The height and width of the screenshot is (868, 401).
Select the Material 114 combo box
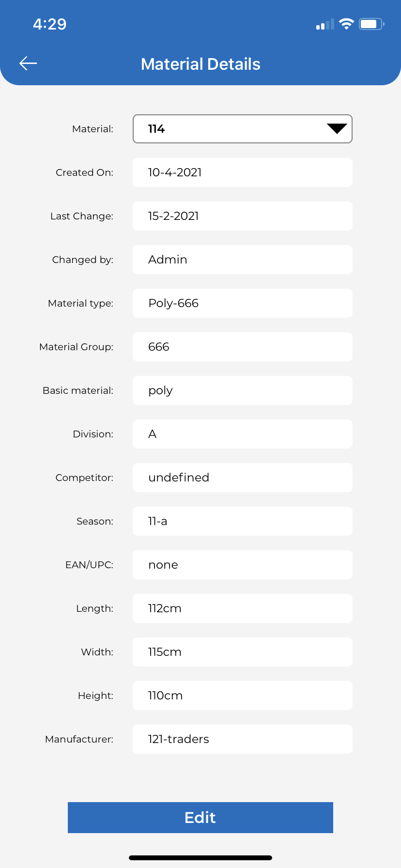(x=243, y=129)
